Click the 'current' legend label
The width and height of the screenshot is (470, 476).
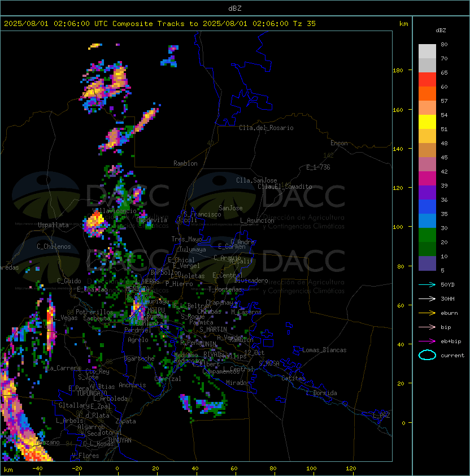pyautogui.click(x=452, y=356)
